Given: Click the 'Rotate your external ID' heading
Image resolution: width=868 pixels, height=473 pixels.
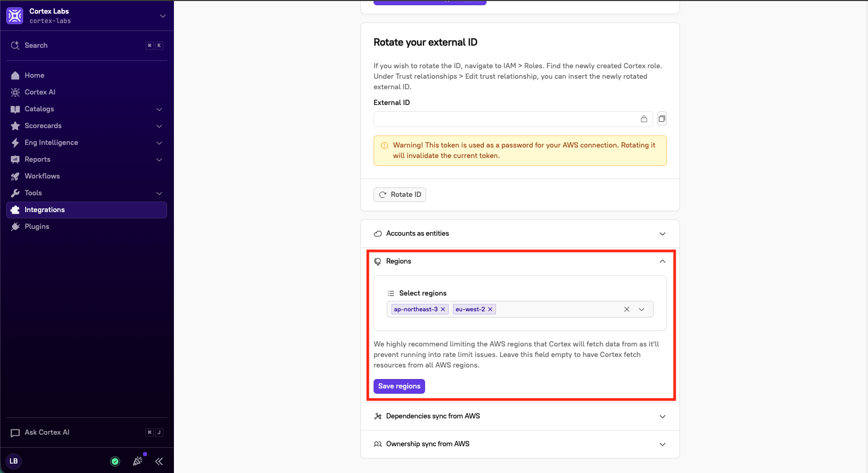Looking at the screenshot, I should point(426,43).
